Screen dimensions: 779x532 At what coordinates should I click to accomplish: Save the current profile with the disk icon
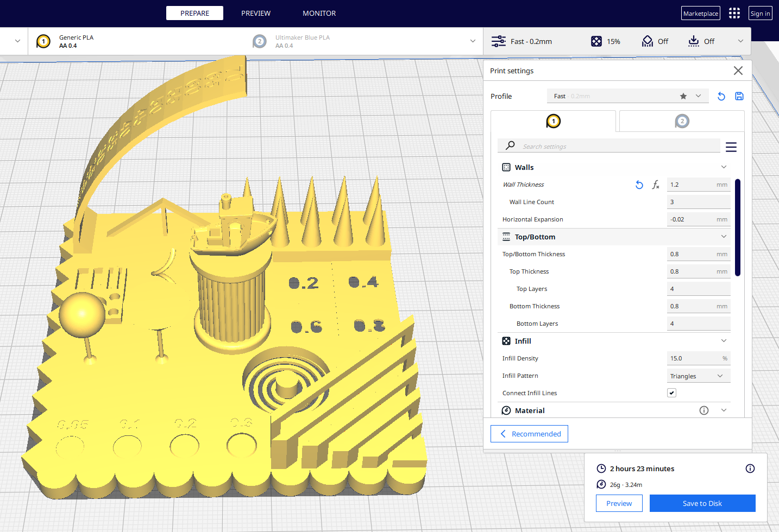[x=739, y=96]
